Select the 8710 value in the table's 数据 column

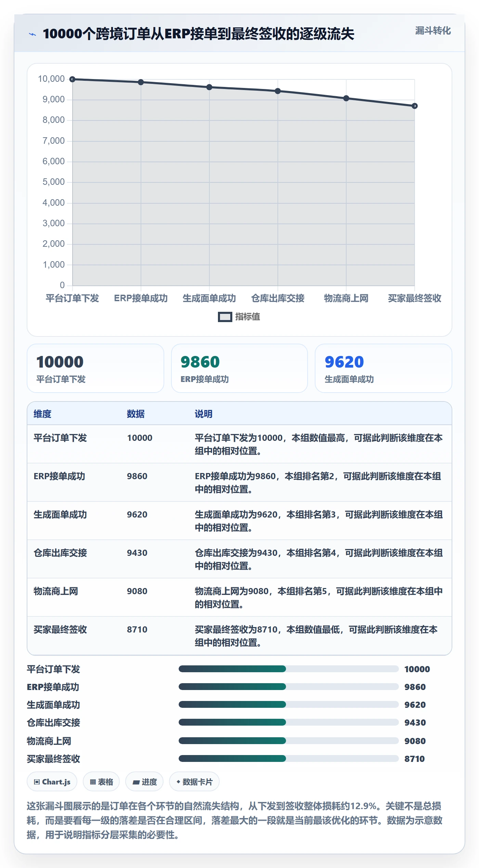click(x=137, y=629)
